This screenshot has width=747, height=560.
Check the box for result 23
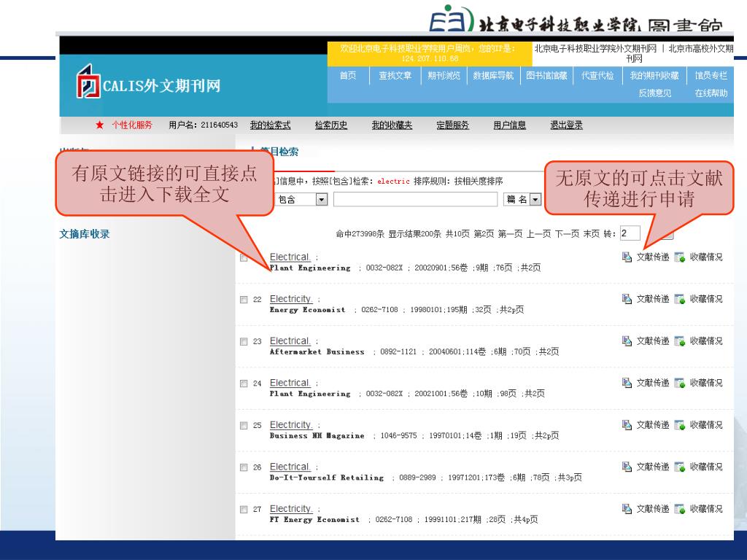[x=244, y=341]
